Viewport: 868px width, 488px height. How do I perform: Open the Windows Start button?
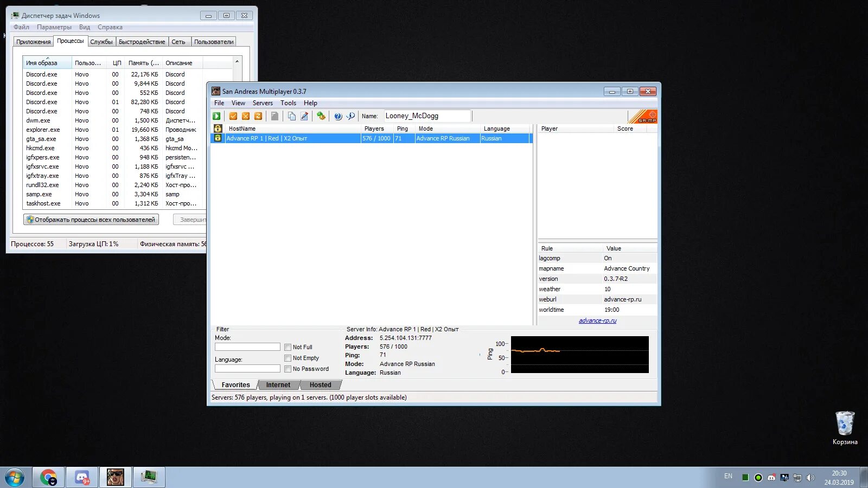[15, 478]
